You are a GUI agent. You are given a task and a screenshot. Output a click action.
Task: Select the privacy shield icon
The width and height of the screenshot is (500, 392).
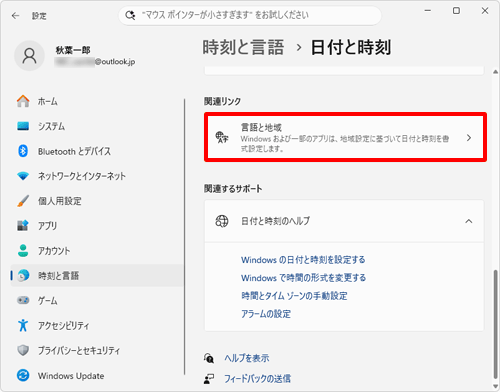[23, 350]
